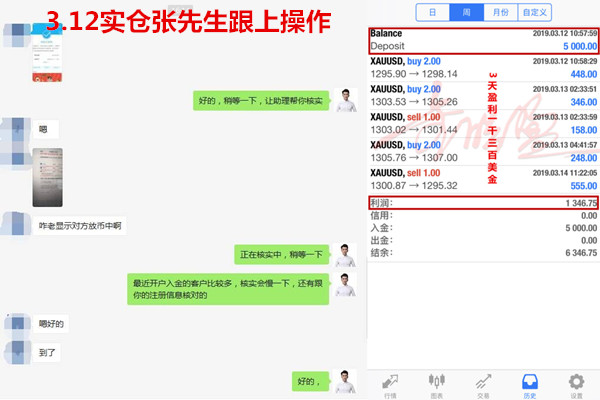Select the 日 day period tab
Image resolution: width=600 pixels, height=400 pixels.
click(x=433, y=12)
